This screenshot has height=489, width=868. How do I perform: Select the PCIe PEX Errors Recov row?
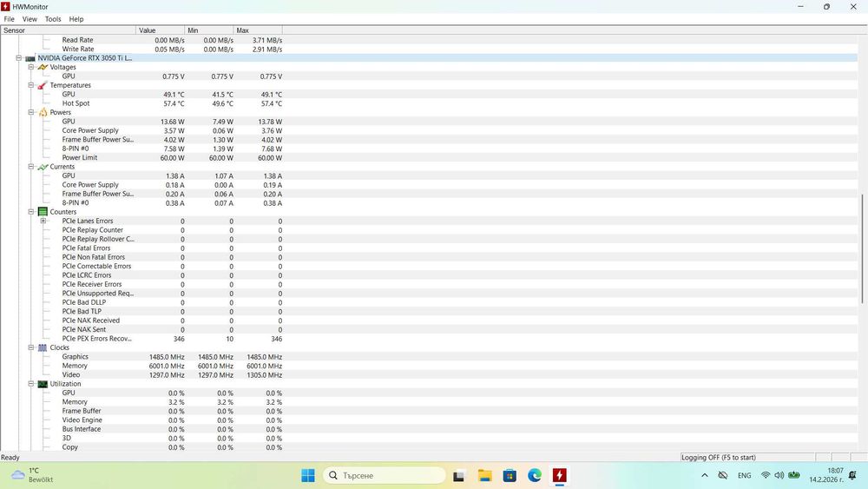point(429,339)
